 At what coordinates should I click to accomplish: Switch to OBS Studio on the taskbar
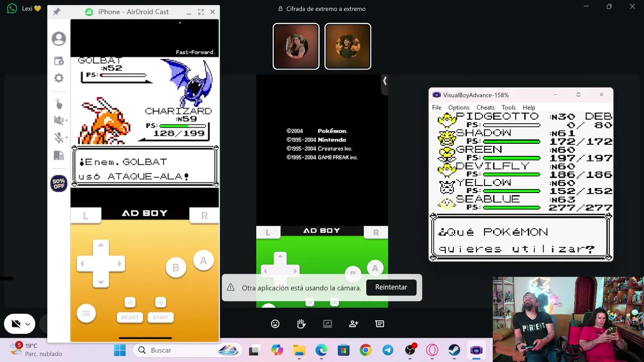[410, 350]
